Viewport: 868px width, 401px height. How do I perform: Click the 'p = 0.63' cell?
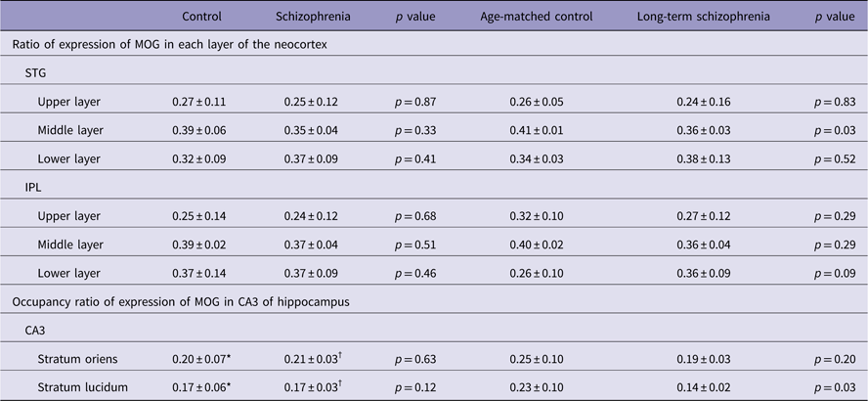[415, 359]
